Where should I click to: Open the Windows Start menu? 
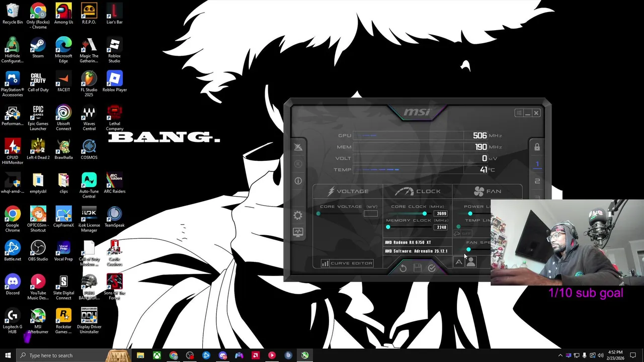click(8, 355)
